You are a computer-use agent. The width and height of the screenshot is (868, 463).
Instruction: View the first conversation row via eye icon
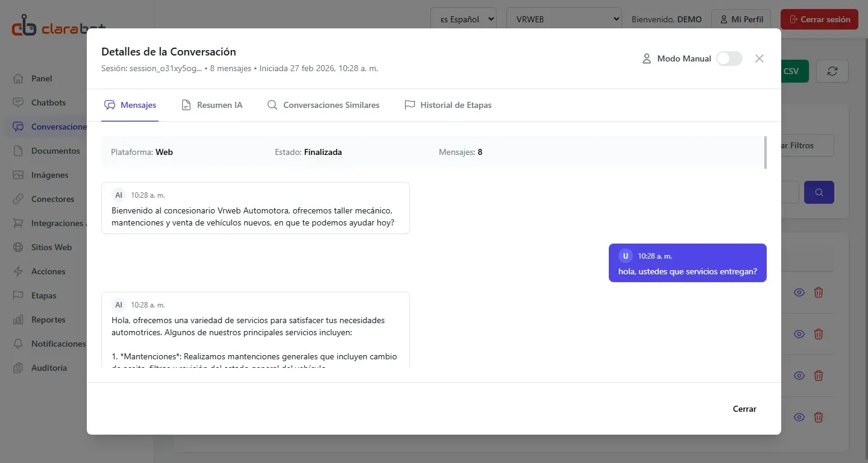coord(799,292)
